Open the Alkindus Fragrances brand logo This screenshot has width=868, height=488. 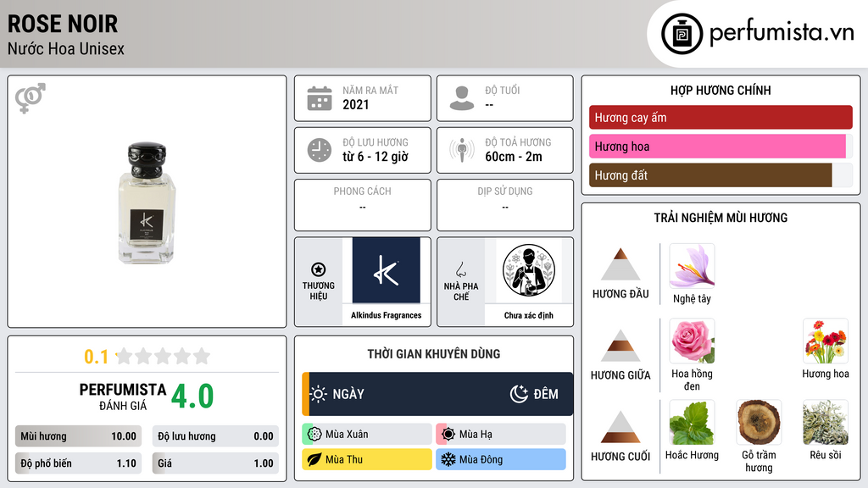386,270
